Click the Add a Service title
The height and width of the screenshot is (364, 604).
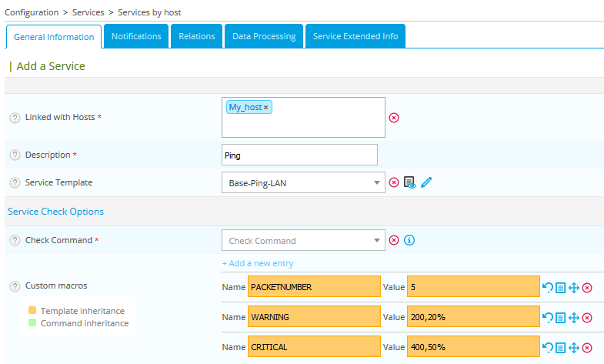[x=51, y=66]
